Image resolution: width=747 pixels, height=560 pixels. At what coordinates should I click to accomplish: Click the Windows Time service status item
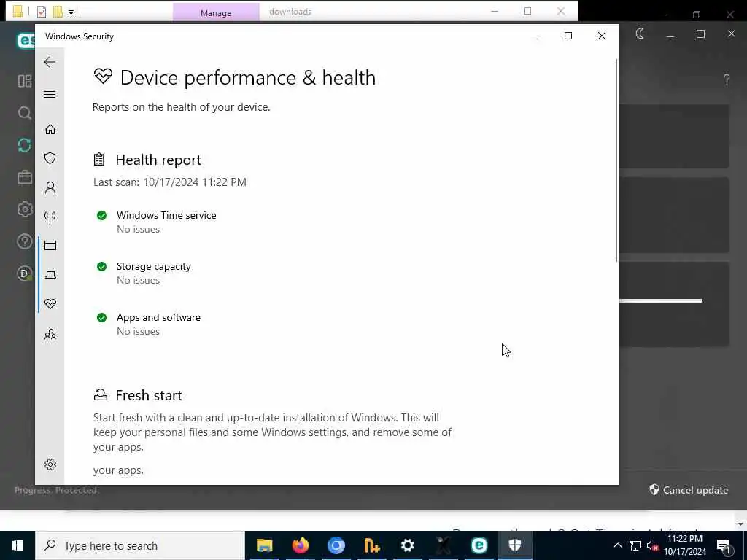coord(156,222)
